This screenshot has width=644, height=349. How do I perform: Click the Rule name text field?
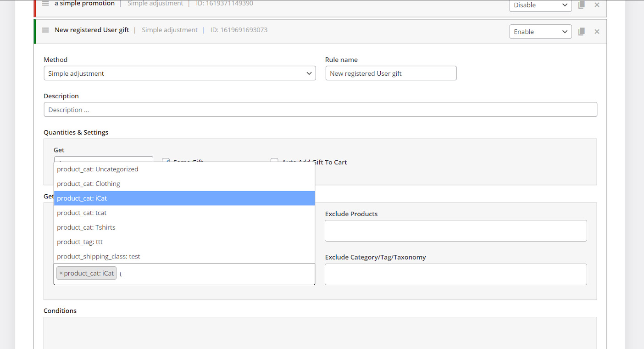click(391, 73)
